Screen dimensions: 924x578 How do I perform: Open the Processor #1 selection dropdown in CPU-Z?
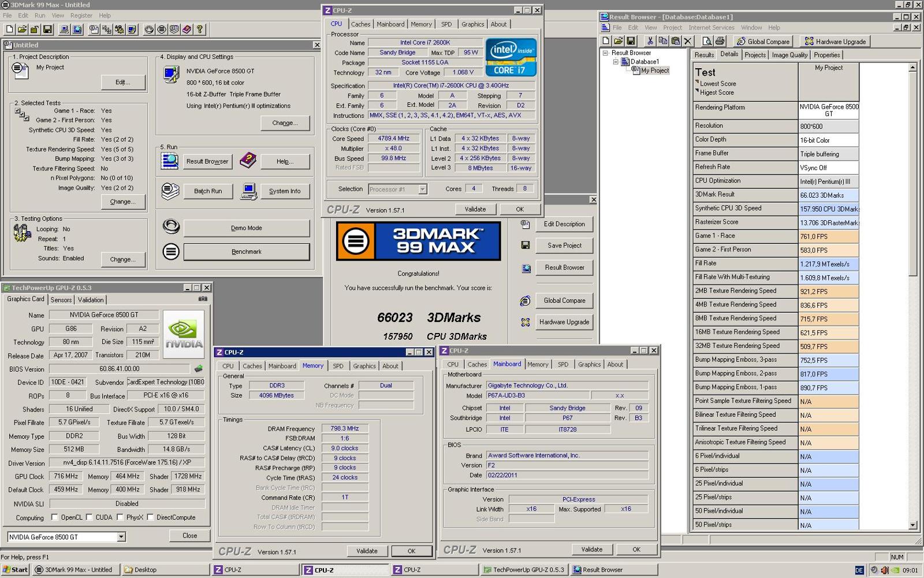(422, 189)
